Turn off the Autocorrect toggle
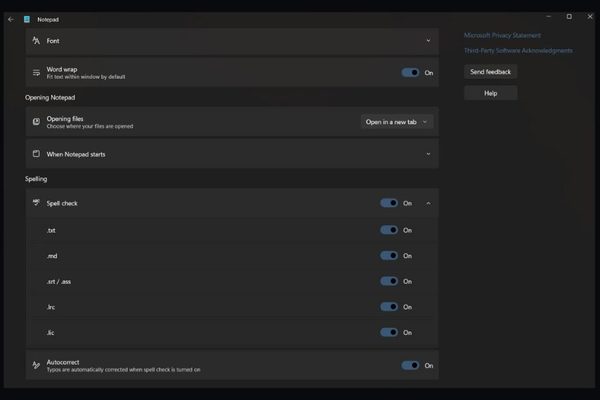 pos(410,365)
